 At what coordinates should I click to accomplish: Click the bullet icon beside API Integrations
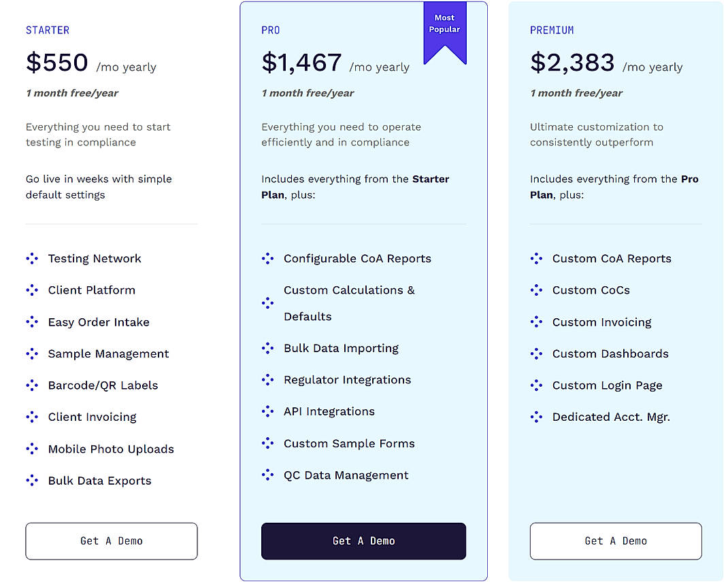[x=267, y=411]
